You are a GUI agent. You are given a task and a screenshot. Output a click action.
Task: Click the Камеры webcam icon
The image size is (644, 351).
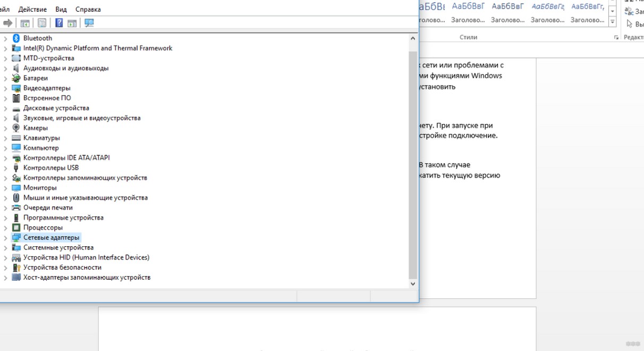point(16,128)
